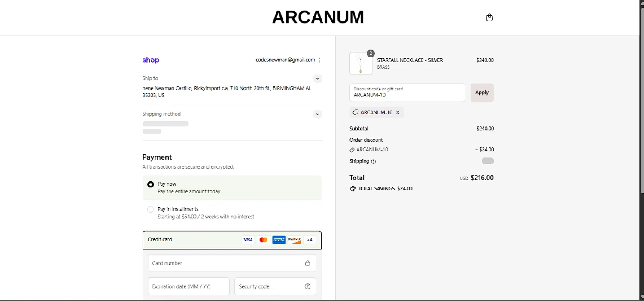This screenshot has width=644, height=301.
Task: Click the Expiration date field
Action: click(188, 286)
